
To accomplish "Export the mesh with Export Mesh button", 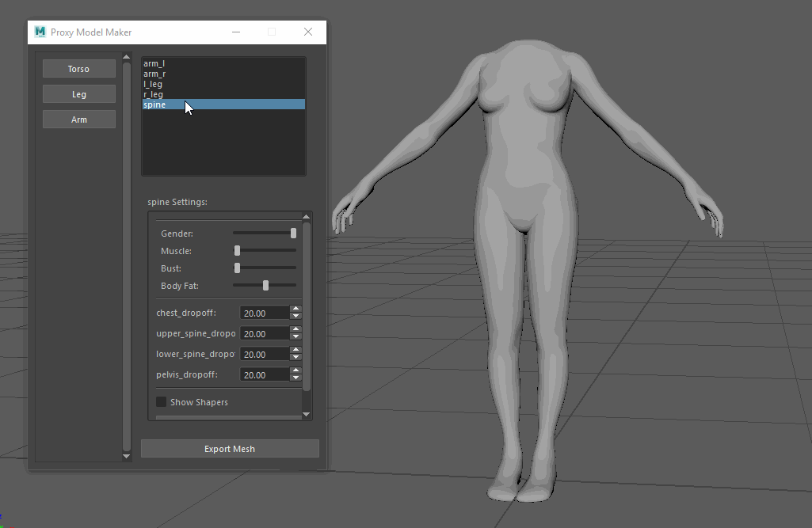I will coord(230,449).
